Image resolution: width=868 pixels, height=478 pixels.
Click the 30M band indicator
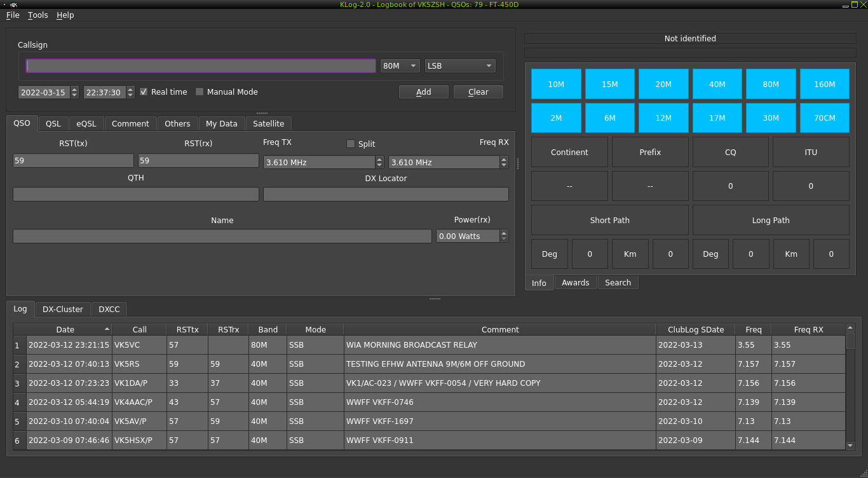(x=771, y=118)
